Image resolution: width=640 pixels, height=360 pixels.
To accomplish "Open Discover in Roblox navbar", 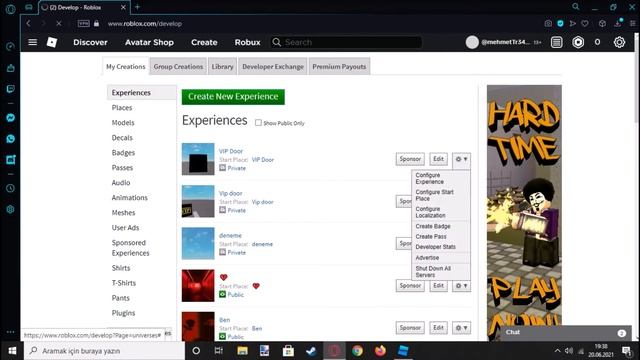I will click(x=90, y=42).
